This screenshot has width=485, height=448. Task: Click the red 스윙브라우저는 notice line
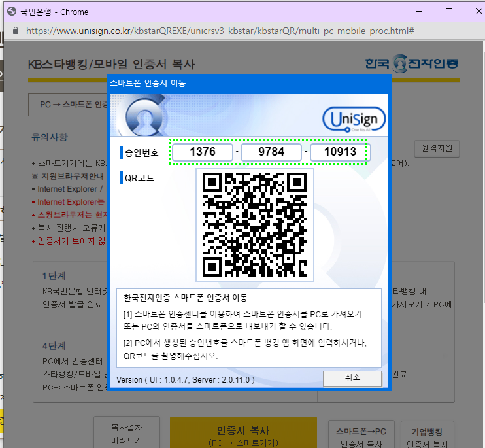69,215
